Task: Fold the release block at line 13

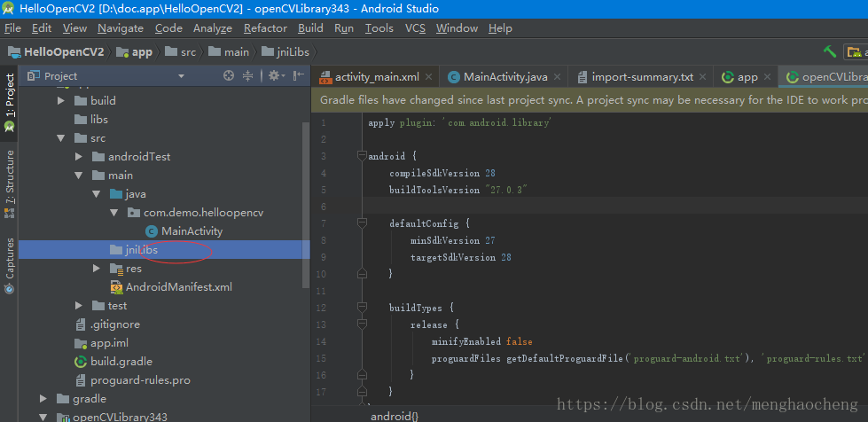Action: 362,324
